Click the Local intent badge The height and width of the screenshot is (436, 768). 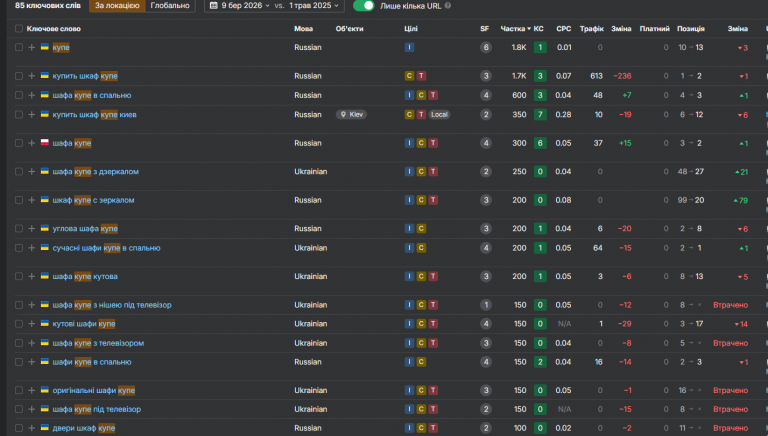pos(439,115)
